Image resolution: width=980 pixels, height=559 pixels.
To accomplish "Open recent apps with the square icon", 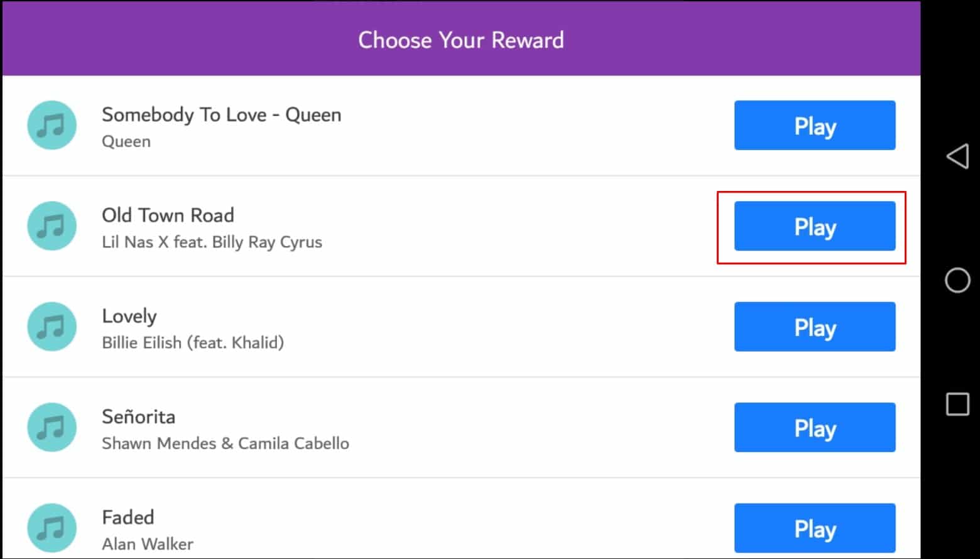I will 957,404.
